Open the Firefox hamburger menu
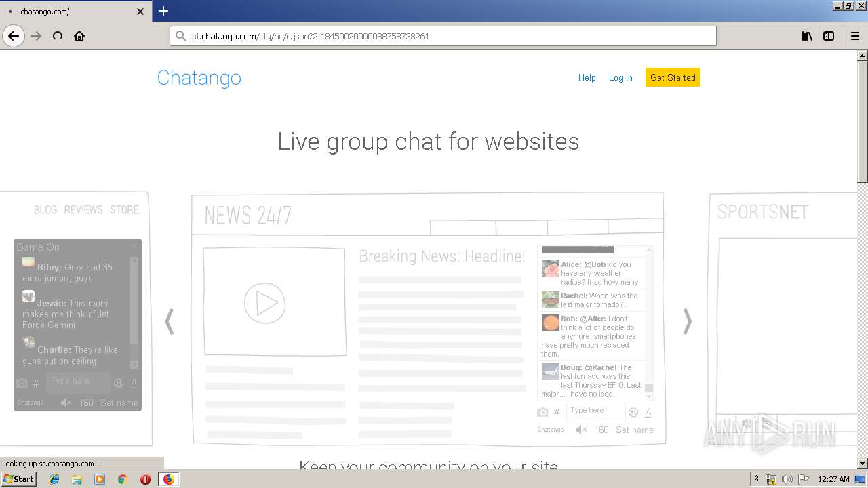This screenshot has height=488, width=868. (854, 36)
